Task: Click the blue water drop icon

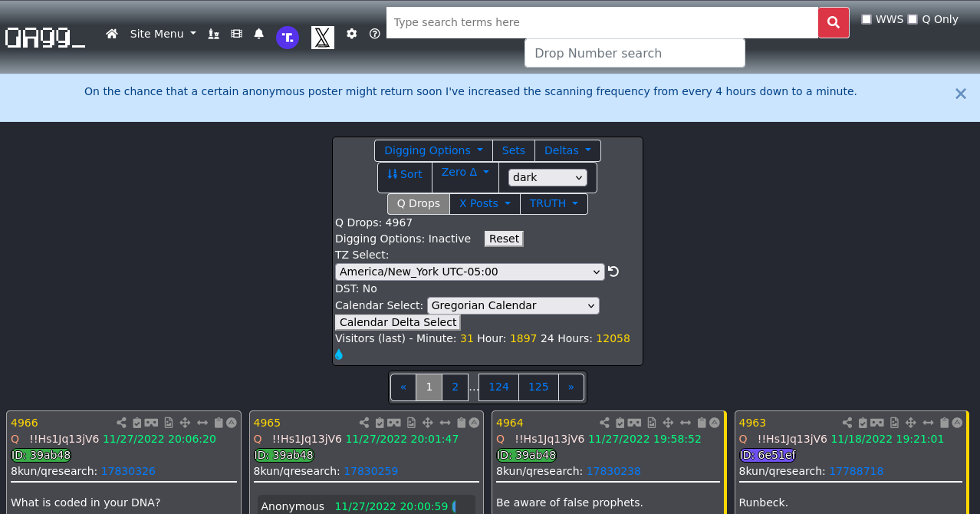Action: pos(339,354)
